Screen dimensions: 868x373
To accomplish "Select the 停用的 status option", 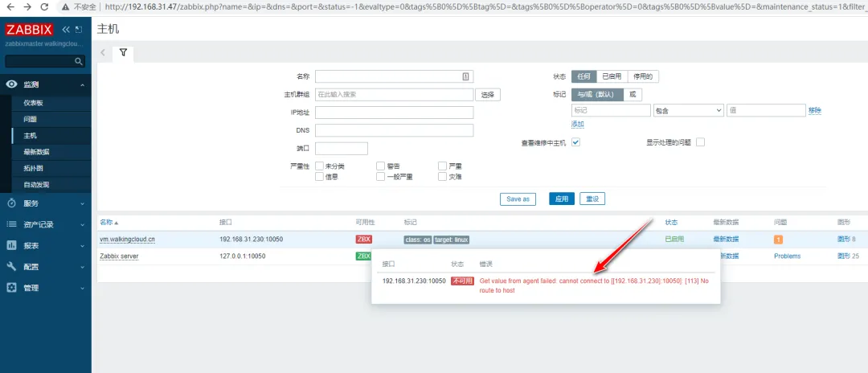I will (x=643, y=76).
